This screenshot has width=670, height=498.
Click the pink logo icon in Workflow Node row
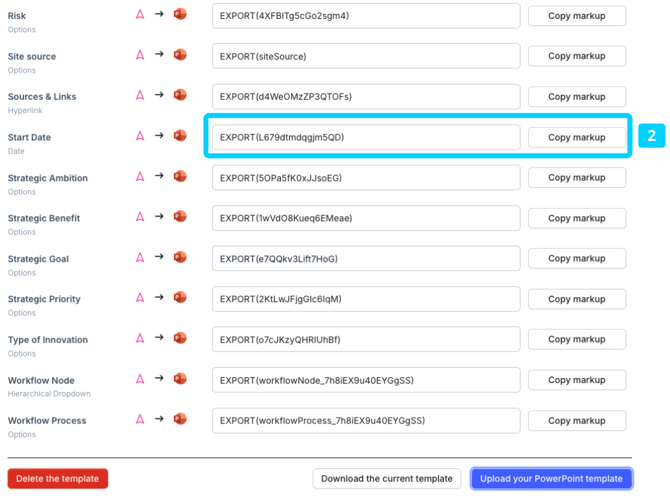pos(140,379)
